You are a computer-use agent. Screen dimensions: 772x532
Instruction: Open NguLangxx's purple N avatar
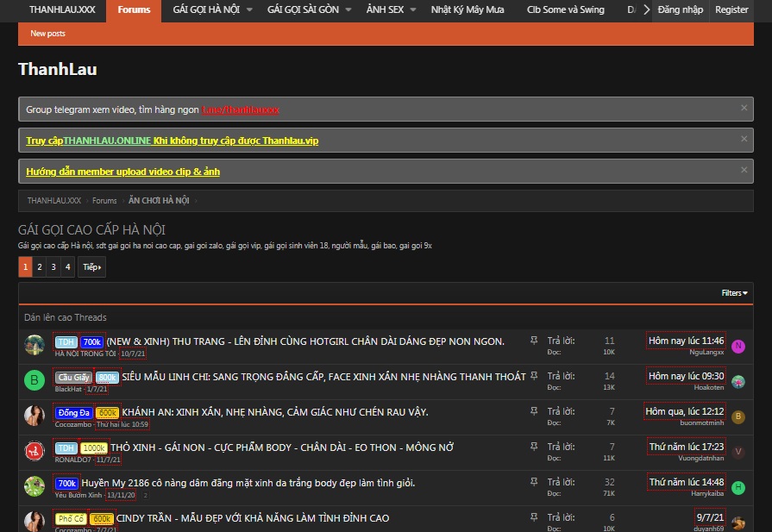click(x=738, y=346)
